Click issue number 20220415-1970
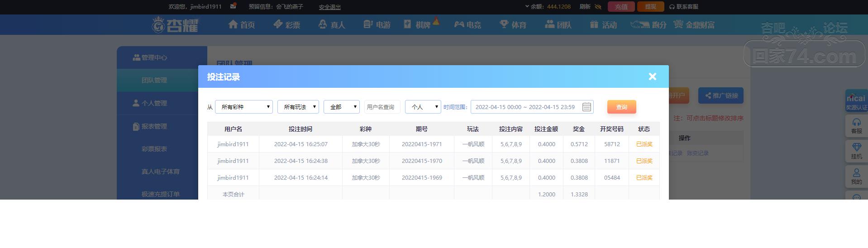868x248 pixels. click(422, 161)
